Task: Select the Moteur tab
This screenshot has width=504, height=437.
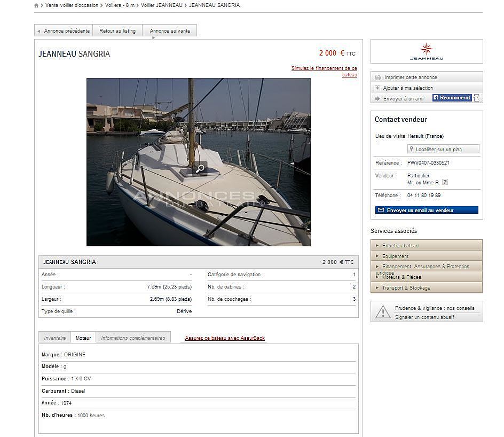Action: (83, 338)
